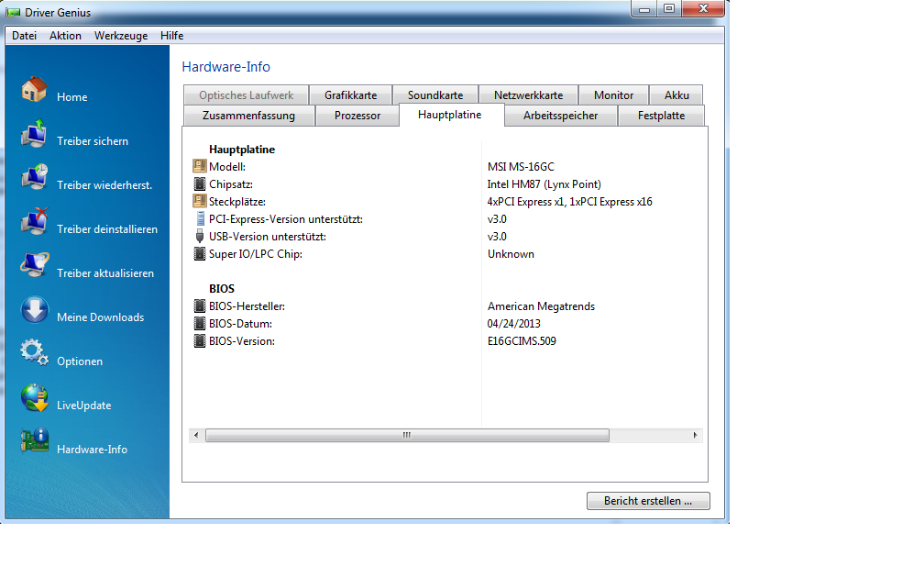Click the Driver Genius title bar icon

(x=13, y=13)
